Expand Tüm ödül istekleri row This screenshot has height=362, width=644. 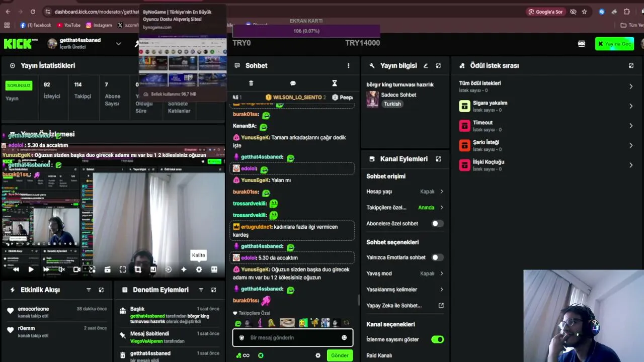[546, 86]
